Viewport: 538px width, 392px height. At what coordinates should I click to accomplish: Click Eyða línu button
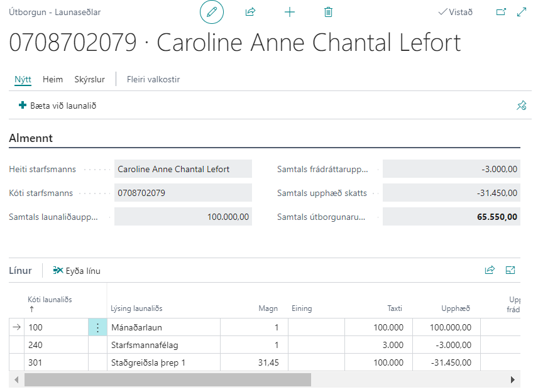pos(77,271)
